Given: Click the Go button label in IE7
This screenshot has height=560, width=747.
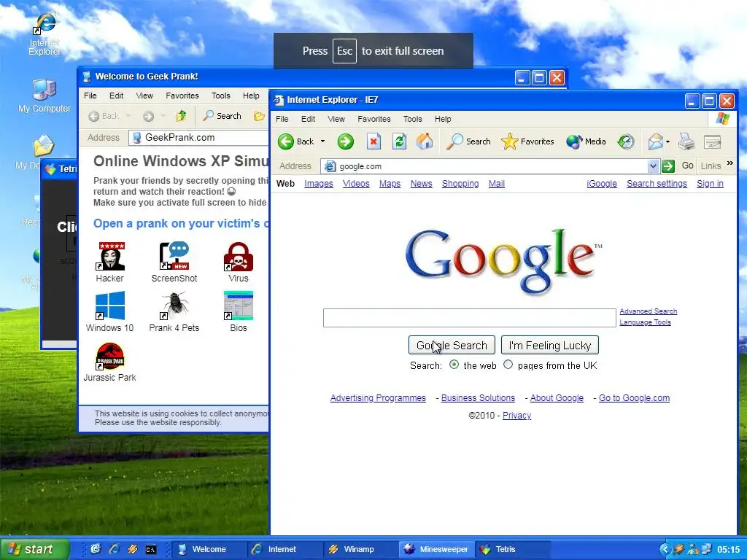Looking at the screenshot, I should point(687,166).
